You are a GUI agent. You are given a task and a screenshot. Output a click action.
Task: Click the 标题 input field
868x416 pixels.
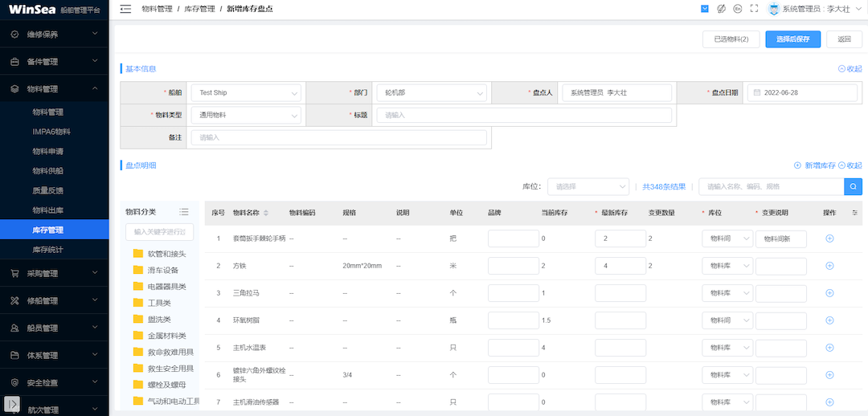[524, 116]
